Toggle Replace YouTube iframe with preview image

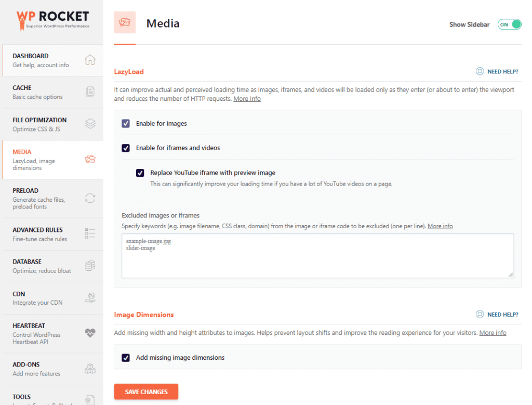140,173
